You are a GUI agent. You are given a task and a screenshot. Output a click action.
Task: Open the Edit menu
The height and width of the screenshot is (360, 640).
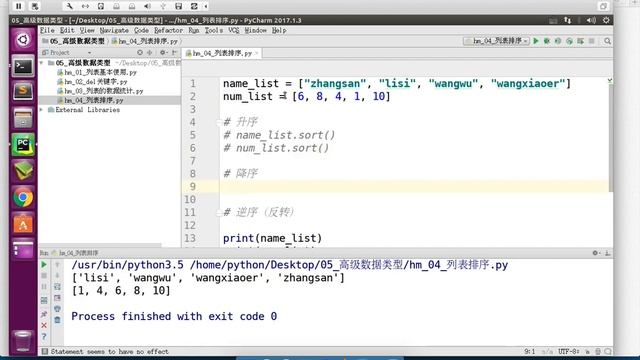point(67,31)
